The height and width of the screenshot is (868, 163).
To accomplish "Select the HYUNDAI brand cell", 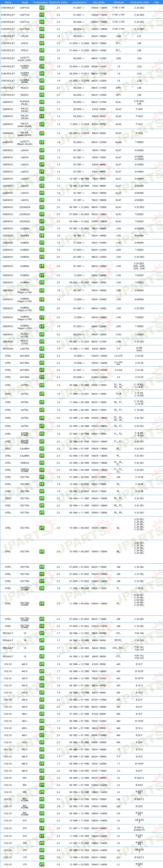I will (8, 349).
